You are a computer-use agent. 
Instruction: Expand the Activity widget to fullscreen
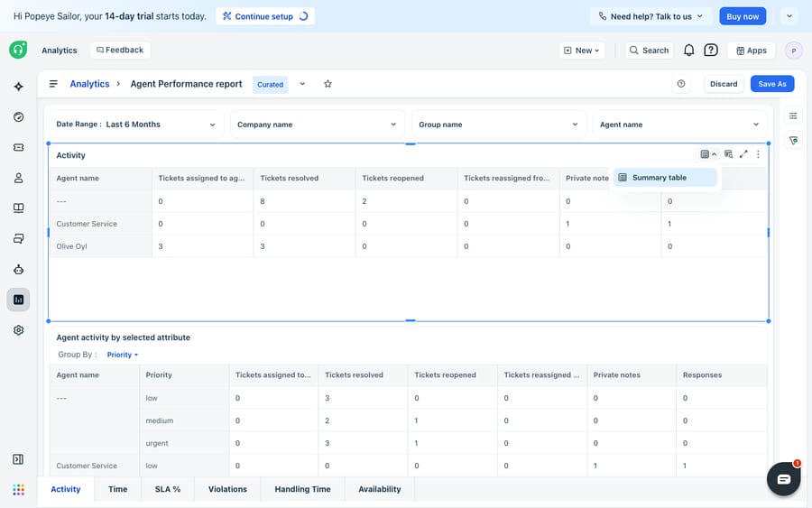point(743,154)
